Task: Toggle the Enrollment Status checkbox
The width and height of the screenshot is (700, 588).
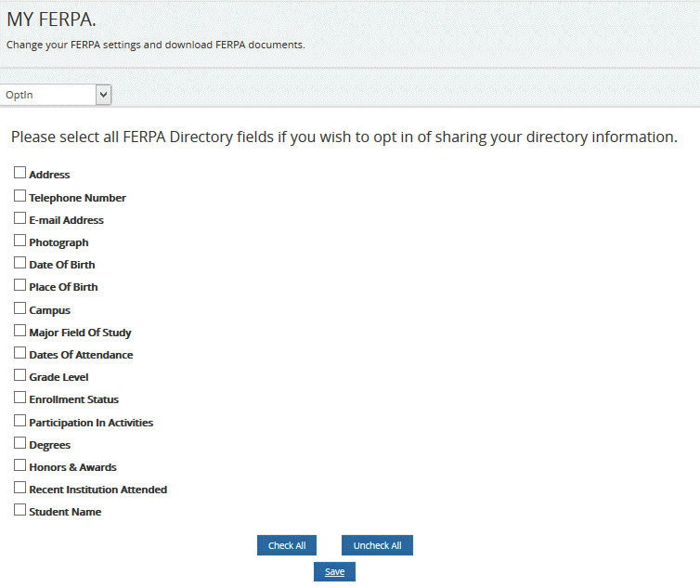Action: coord(19,398)
